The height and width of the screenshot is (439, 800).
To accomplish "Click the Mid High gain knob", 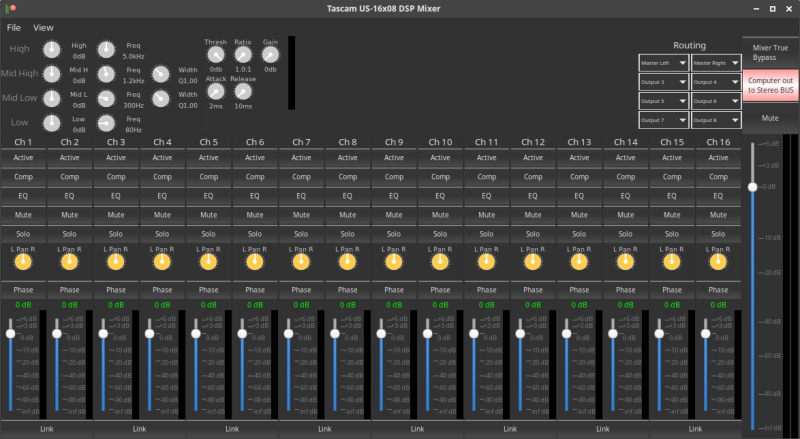I will (x=52, y=74).
